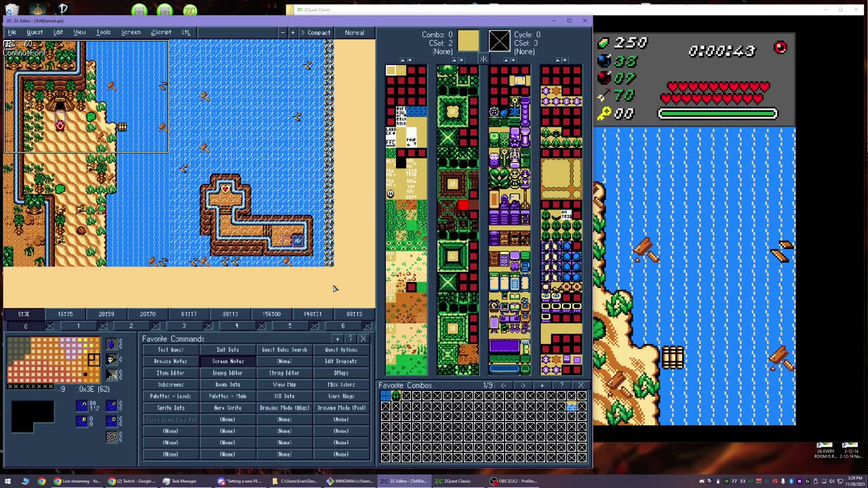Screen dimensions: 868x488
Task: Open the Etc menu
Action: coord(186,33)
